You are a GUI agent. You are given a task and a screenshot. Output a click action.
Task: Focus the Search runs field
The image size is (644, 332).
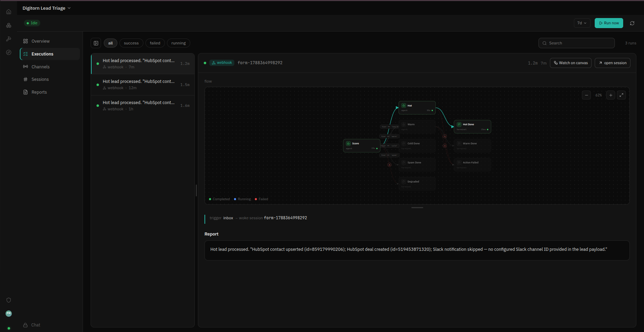576,43
